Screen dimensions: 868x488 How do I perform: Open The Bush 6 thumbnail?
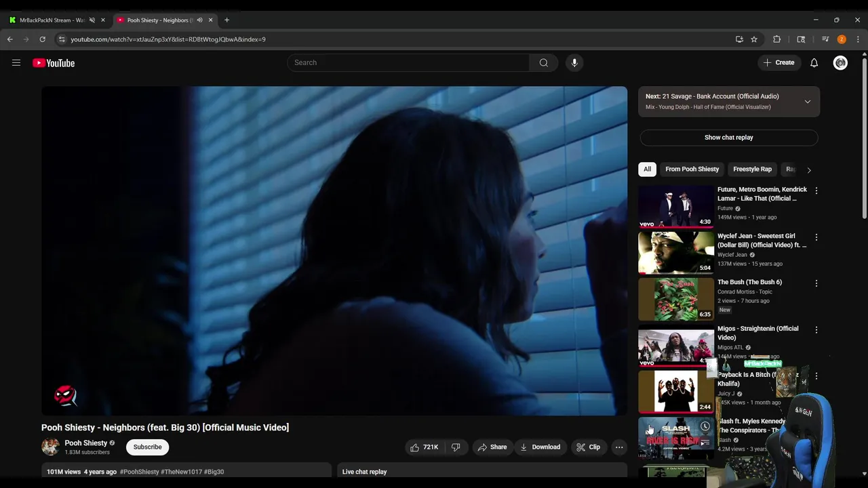click(676, 299)
